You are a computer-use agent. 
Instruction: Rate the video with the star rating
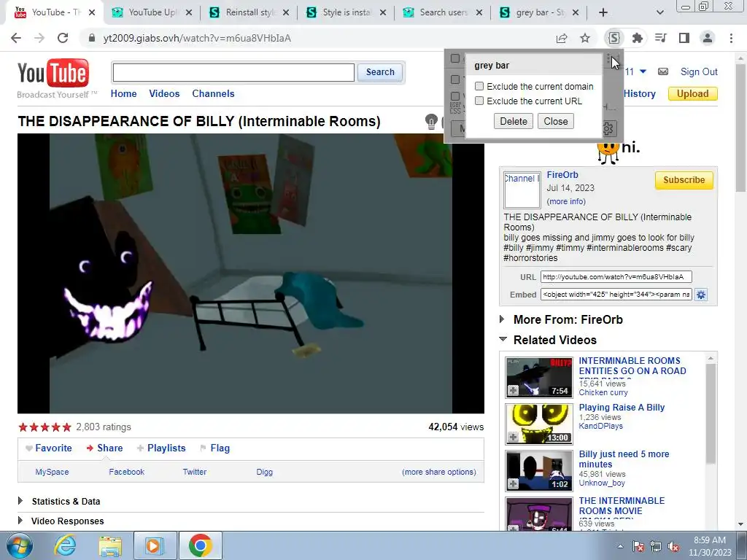pyautogui.click(x=44, y=427)
